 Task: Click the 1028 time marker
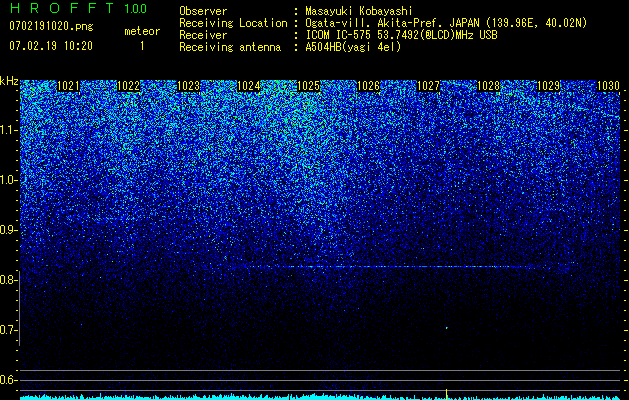(x=489, y=86)
